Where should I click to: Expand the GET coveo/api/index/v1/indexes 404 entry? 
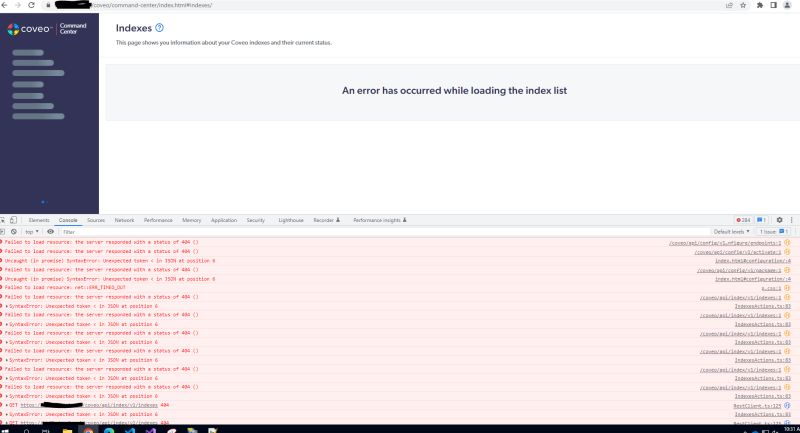tap(7, 405)
